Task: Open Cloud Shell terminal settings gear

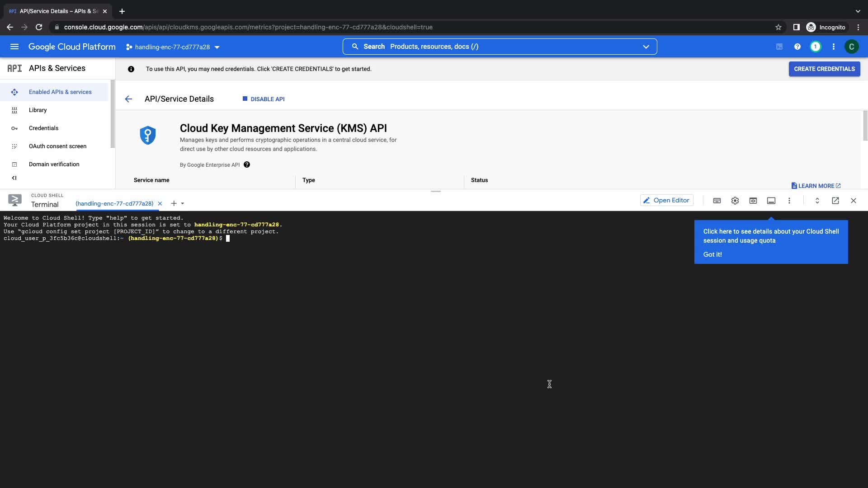Action: coord(735,201)
